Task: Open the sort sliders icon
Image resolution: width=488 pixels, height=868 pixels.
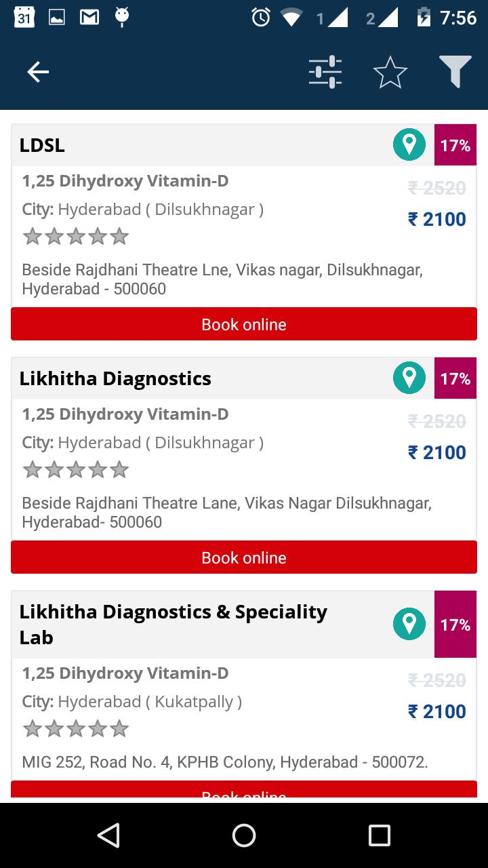Action: [x=325, y=72]
